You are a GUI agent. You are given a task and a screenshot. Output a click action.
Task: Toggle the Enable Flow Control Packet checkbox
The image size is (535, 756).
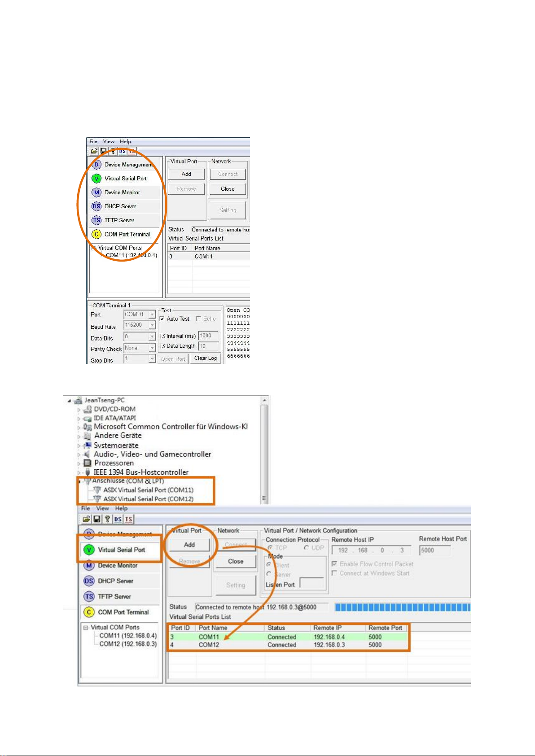pyautogui.click(x=334, y=564)
